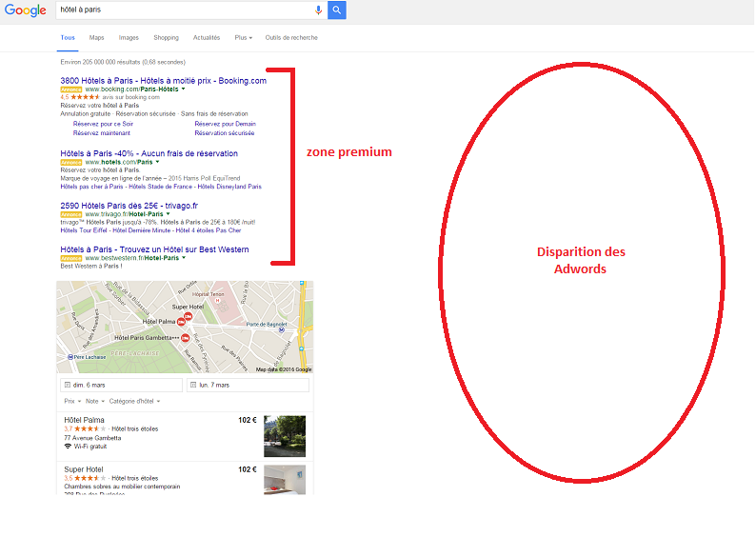This screenshot has width=756, height=537.
Task: Open the Super Hotel listing title
Action: pos(84,469)
